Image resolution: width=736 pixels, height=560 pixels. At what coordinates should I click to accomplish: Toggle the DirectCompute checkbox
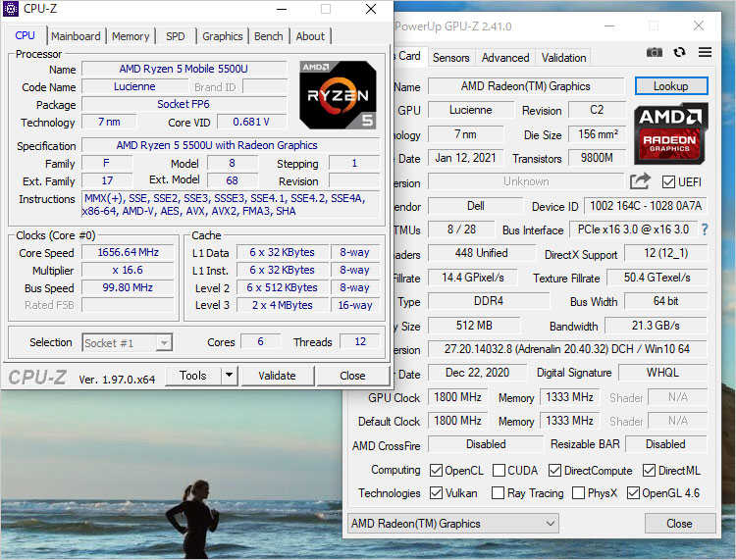click(x=554, y=471)
